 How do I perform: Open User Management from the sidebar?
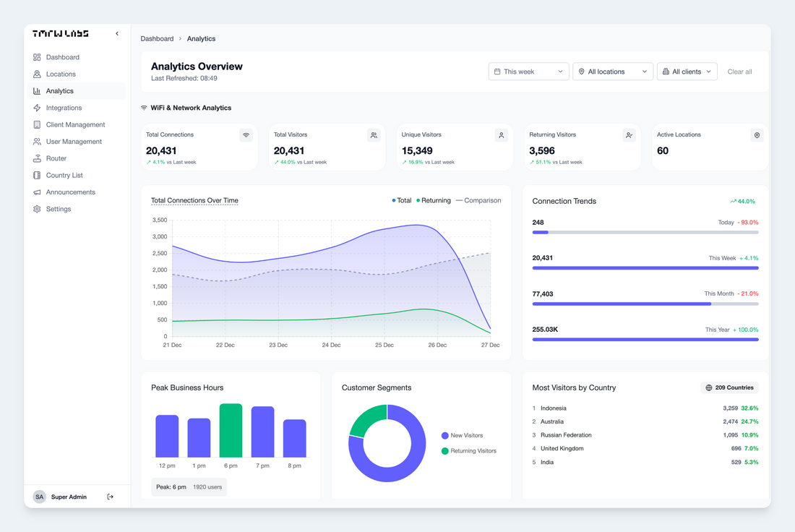pyautogui.click(x=77, y=142)
